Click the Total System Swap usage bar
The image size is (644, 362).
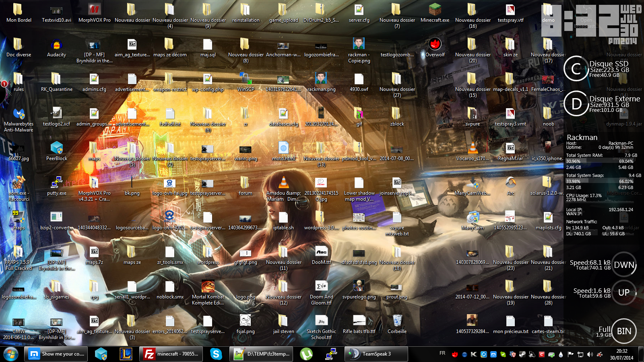600,181
